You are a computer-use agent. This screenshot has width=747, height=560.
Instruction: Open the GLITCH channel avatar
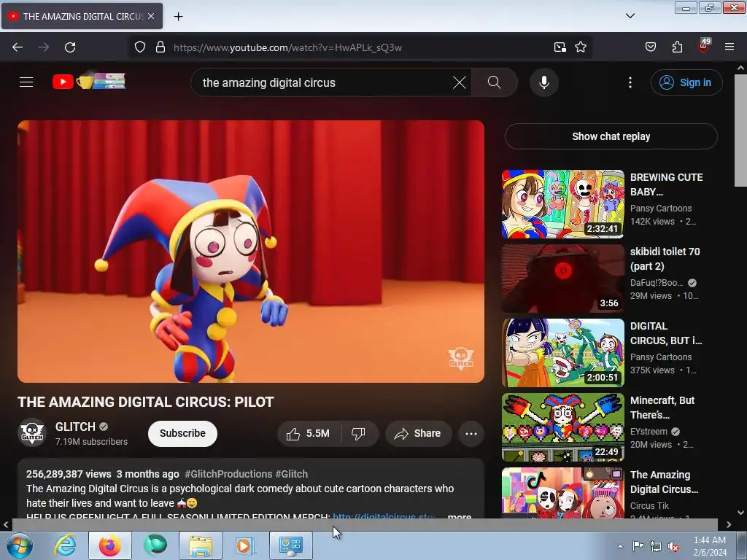click(32, 432)
